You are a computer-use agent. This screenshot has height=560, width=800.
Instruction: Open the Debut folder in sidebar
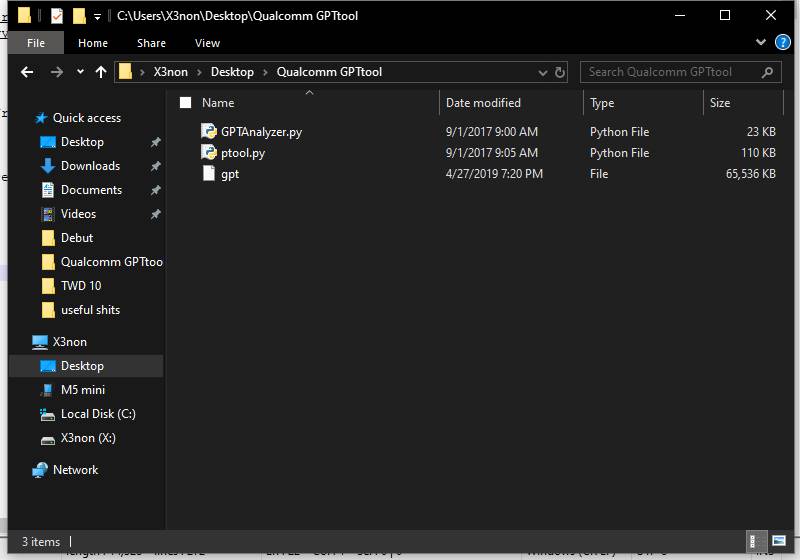(77, 238)
